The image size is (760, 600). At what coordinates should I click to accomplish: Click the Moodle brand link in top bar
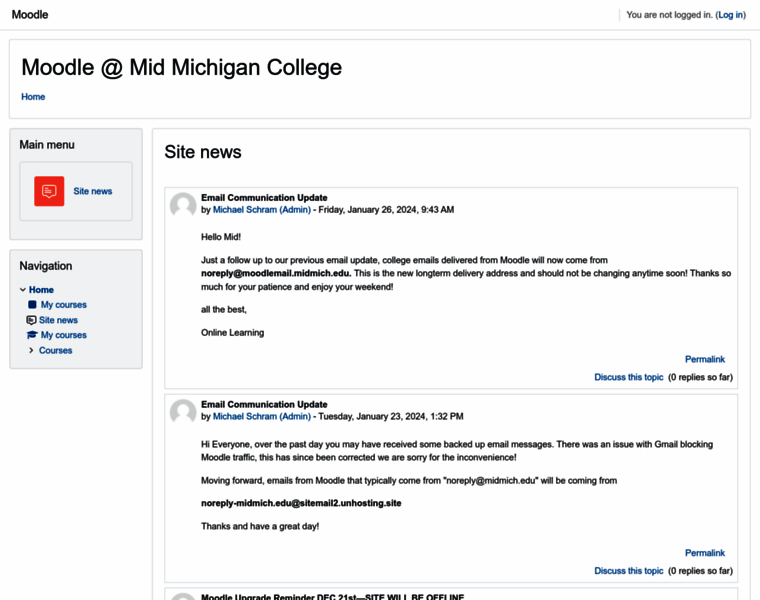click(30, 15)
